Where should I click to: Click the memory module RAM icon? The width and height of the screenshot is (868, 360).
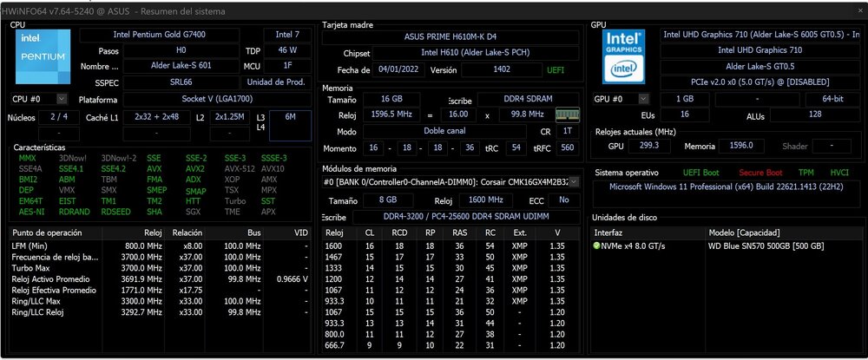(568, 115)
